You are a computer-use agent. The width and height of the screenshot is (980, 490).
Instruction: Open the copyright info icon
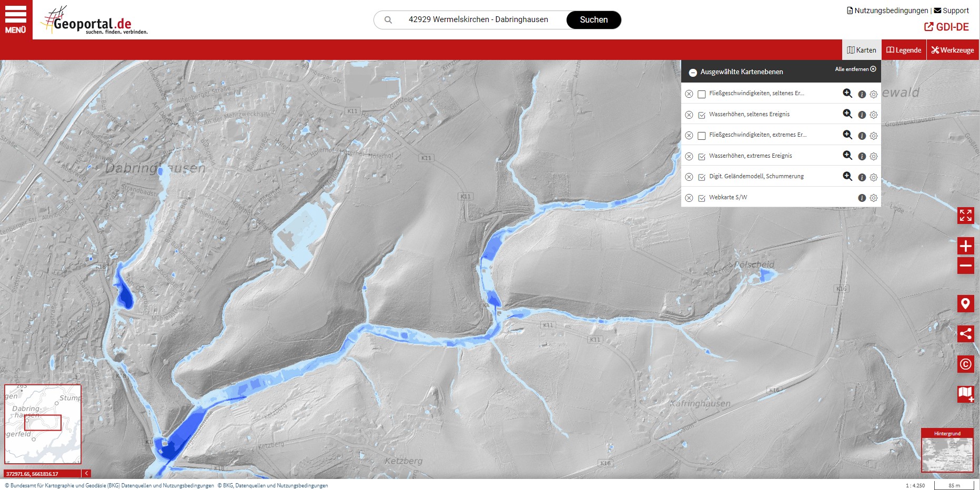[x=965, y=364]
